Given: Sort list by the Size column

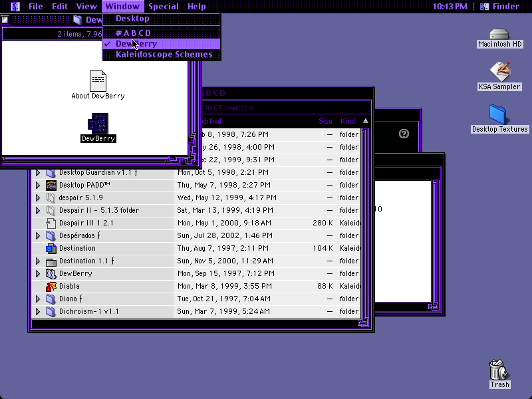Looking at the screenshot, I should (x=325, y=121).
